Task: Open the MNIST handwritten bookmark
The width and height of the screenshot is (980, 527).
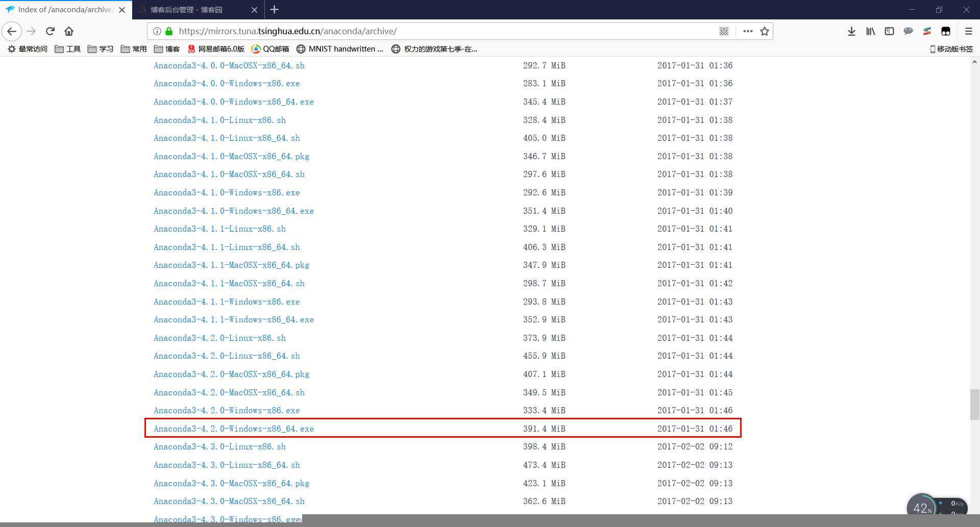Action: [340, 49]
